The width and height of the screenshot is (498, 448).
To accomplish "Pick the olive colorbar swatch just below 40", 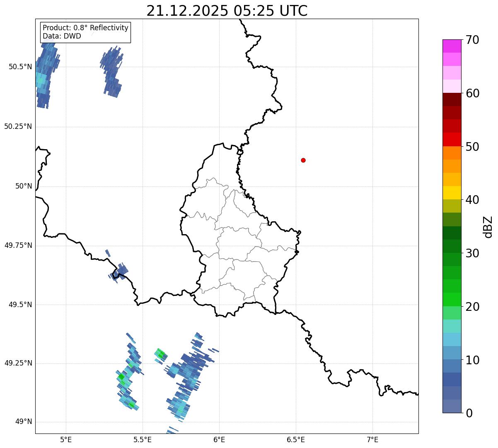I will click(452, 206).
